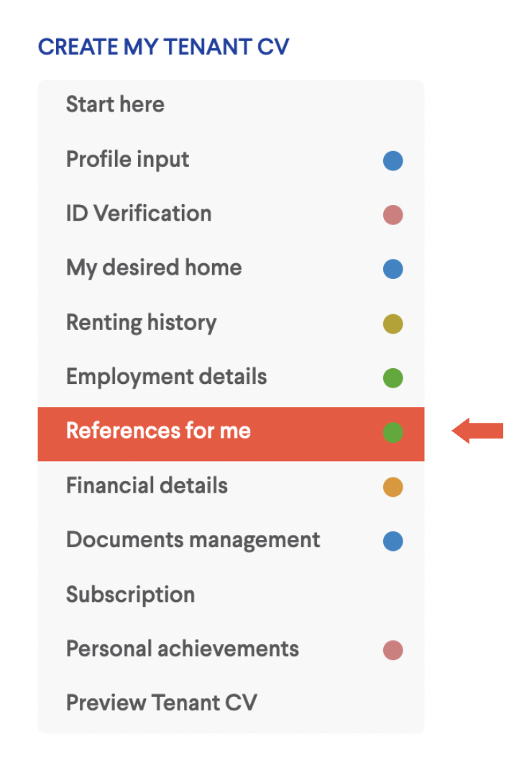Screen dimensions: 532x768
Task: Open the Subscription menu entry
Action: coord(231,595)
